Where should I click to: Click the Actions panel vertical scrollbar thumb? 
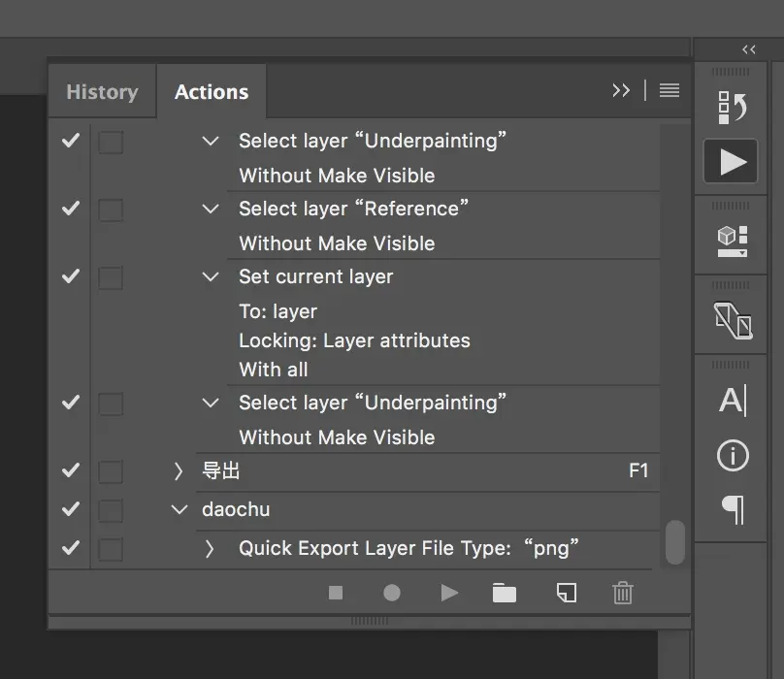(x=674, y=542)
